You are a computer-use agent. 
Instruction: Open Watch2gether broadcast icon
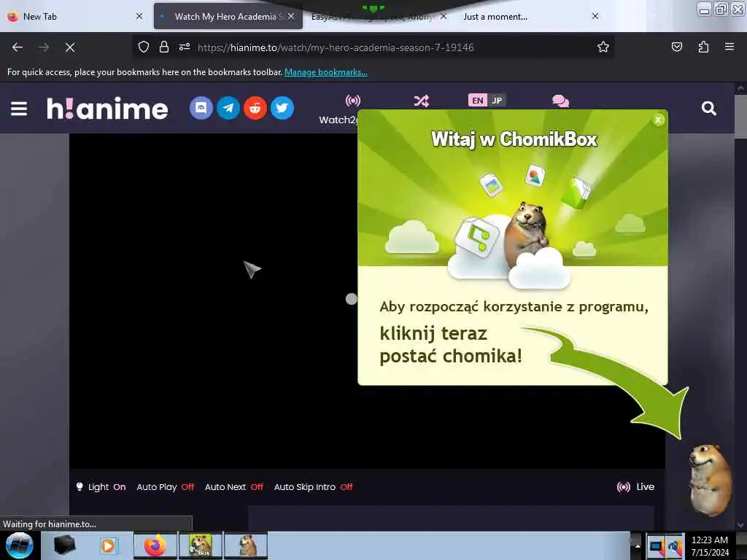(x=353, y=101)
